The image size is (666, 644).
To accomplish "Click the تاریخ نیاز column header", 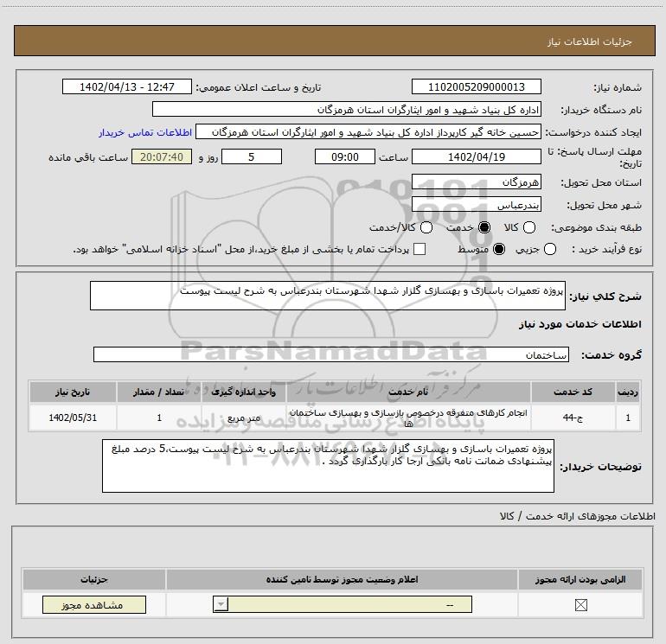I will tap(73, 392).
